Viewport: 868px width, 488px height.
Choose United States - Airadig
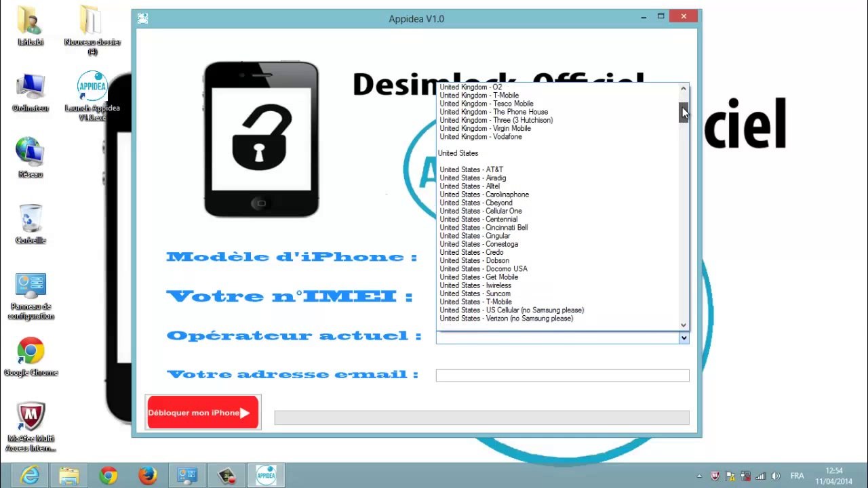point(473,178)
